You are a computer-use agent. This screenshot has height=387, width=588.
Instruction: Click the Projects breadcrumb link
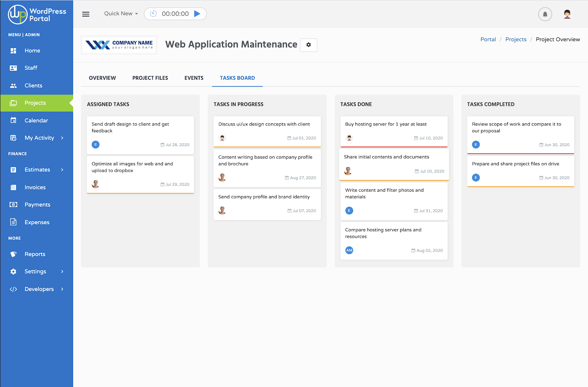516,39
